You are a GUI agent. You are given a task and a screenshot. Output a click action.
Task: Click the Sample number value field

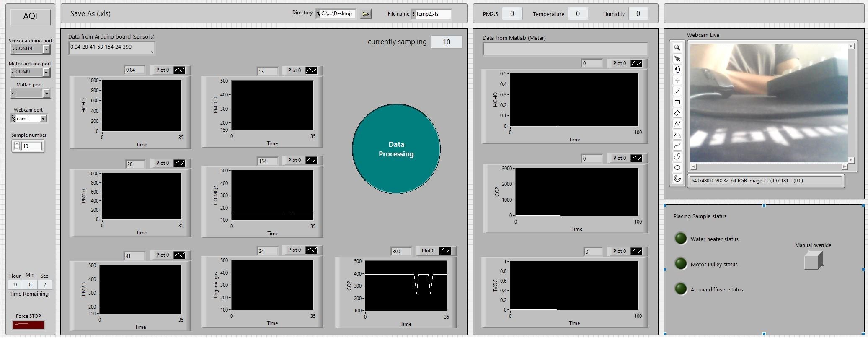pos(32,146)
